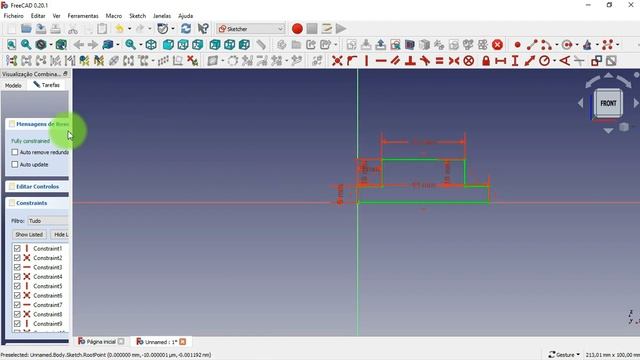Image resolution: width=640 pixels, height=360 pixels.
Task: Apply the symmetric constraint icon
Action: click(x=454, y=61)
